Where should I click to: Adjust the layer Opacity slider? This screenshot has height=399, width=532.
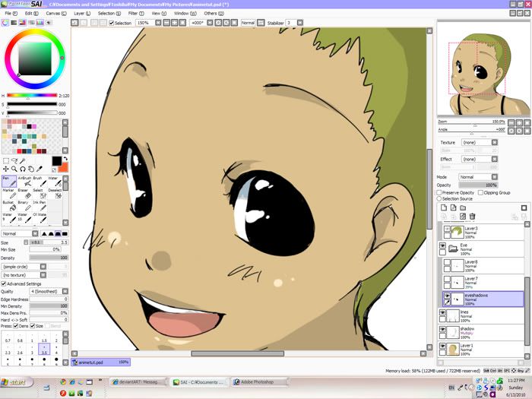[478, 185]
